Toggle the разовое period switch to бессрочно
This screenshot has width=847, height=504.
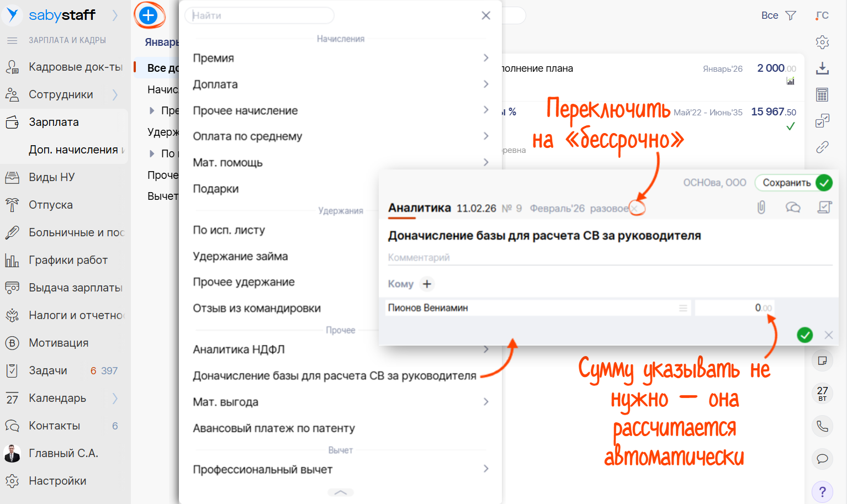[609, 209]
